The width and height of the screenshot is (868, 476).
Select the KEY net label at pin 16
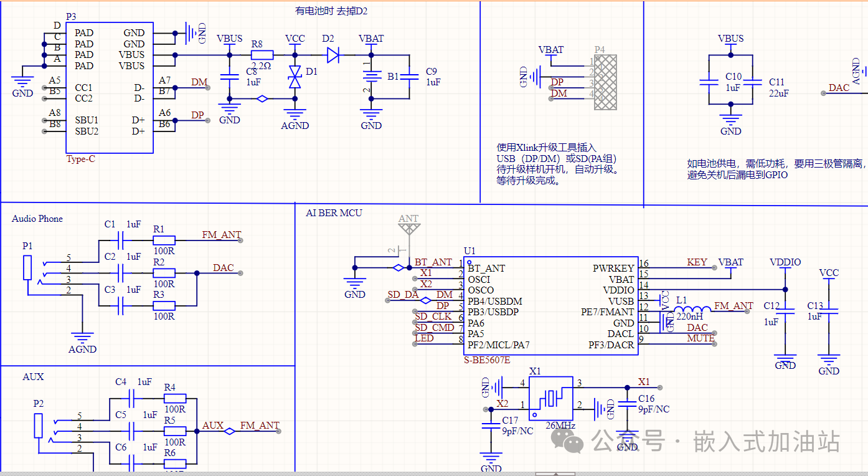click(x=697, y=262)
